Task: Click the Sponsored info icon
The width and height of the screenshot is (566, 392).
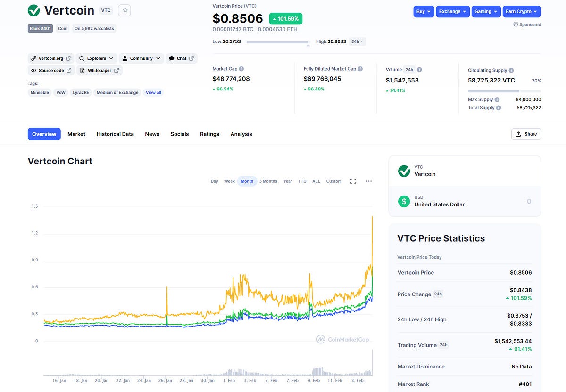Action: pyautogui.click(x=516, y=24)
